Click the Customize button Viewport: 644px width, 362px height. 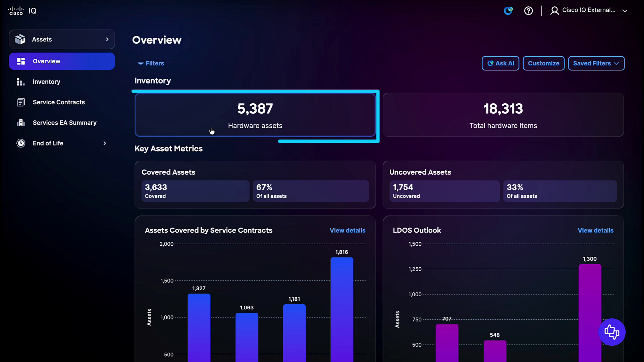[543, 63]
